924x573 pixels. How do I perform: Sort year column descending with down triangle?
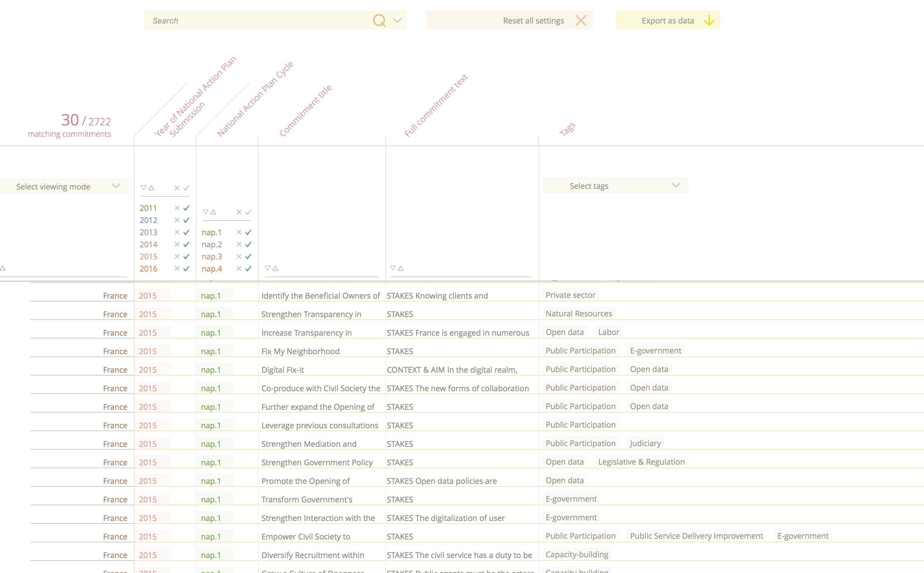pos(143,187)
